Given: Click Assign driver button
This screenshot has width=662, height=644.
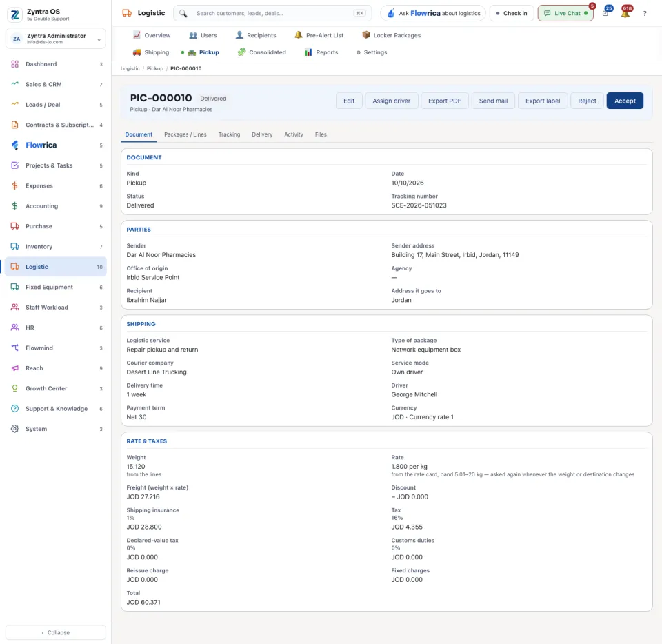Looking at the screenshot, I should pos(392,101).
